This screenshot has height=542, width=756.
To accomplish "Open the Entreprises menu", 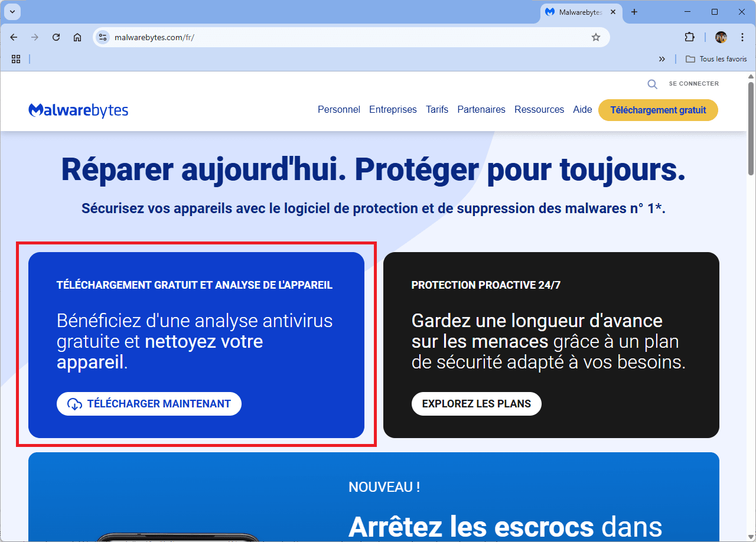I will click(x=393, y=110).
